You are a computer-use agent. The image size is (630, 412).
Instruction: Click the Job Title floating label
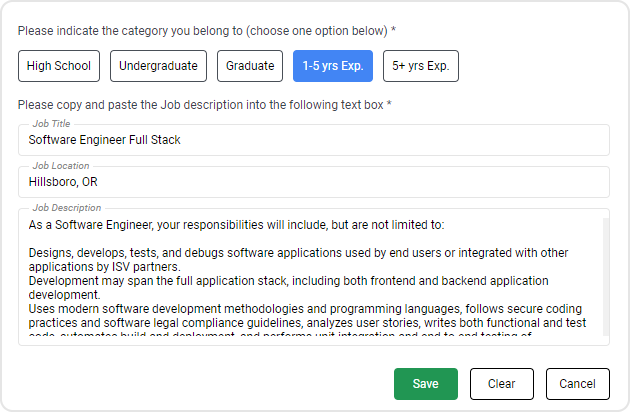click(x=51, y=124)
